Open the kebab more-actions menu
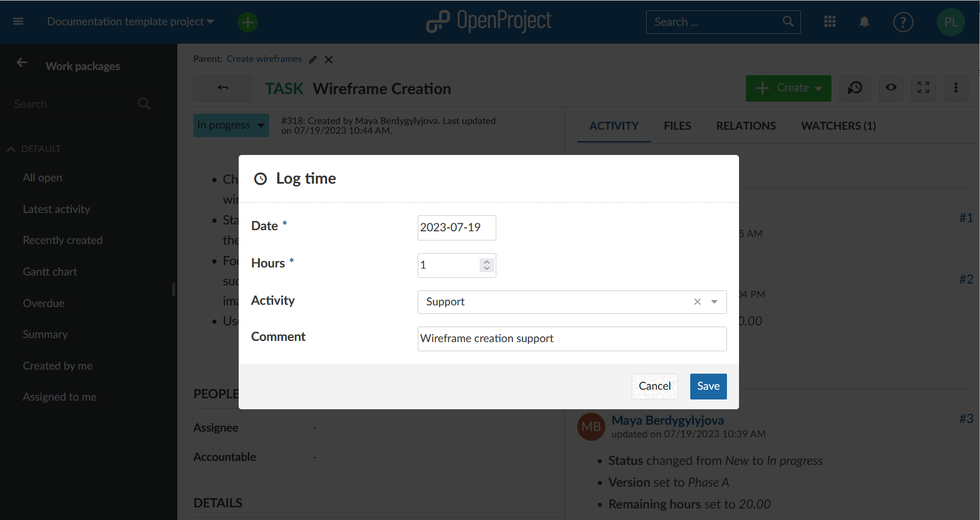The height and width of the screenshot is (520, 980). click(x=956, y=88)
